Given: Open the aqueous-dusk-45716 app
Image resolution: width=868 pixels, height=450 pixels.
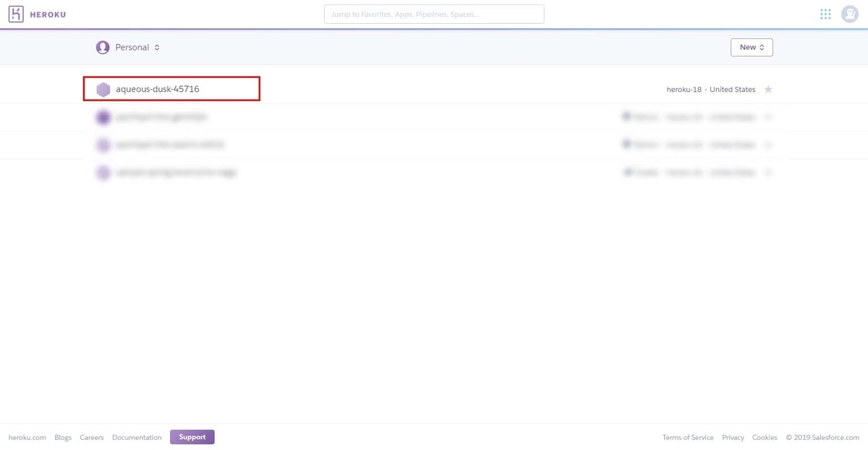Looking at the screenshot, I should [157, 89].
